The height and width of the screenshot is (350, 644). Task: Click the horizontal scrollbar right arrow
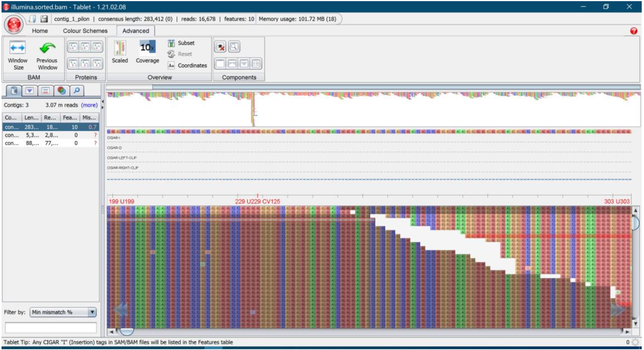(x=627, y=332)
